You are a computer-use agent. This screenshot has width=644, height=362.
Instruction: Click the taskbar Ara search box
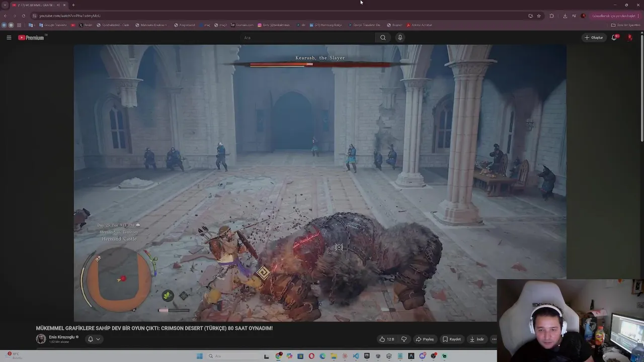[x=233, y=356]
